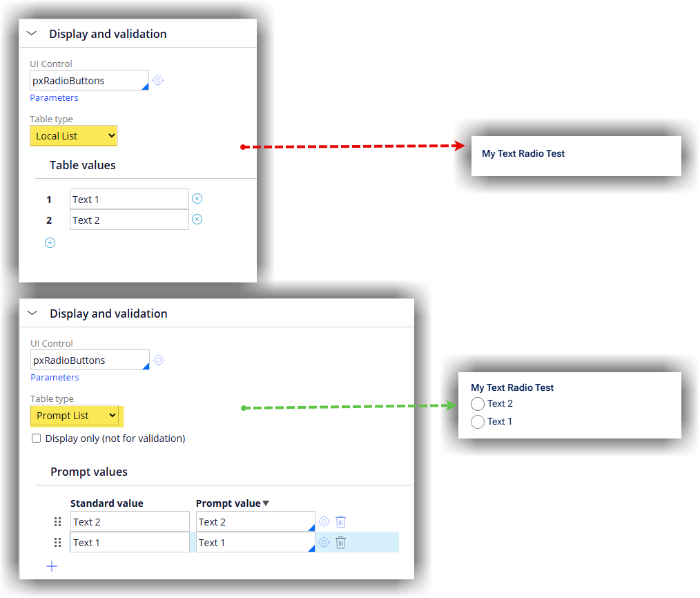The width and height of the screenshot is (700, 598).
Task: Open the Prompt List table type dropdown
Action: tap(75, 416)
